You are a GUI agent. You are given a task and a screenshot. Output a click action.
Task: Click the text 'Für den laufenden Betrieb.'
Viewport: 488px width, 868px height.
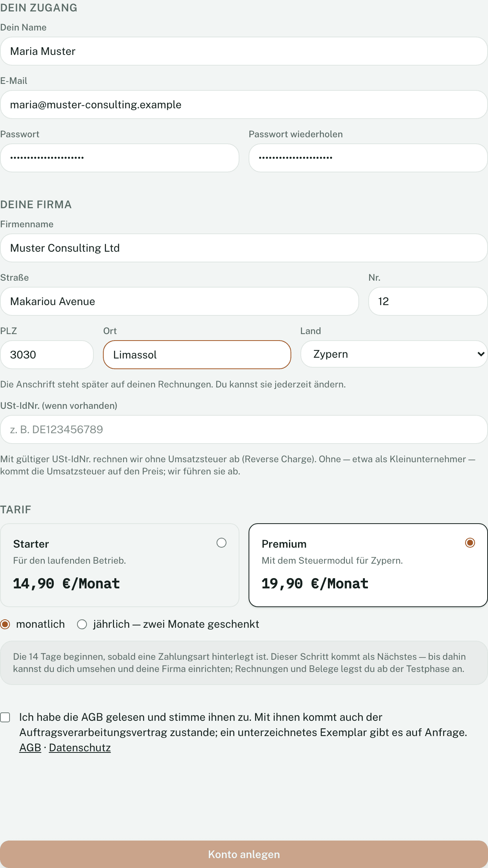70,561
